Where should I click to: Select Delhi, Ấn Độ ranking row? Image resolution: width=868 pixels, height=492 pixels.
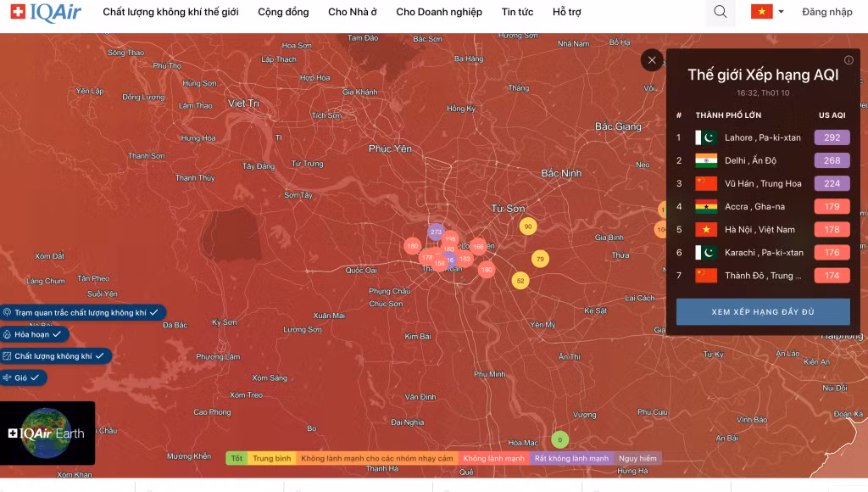[763, 160]
